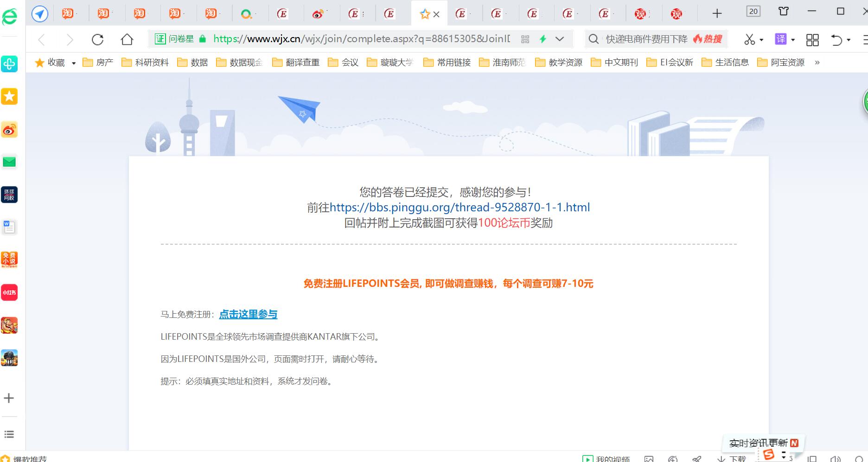This screenshot has width=868, height=462.
Task: Expand the screenshot tool dropdown arrow
Action: pos(761,40)
